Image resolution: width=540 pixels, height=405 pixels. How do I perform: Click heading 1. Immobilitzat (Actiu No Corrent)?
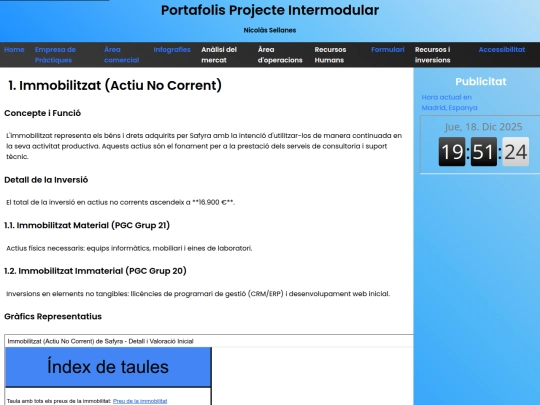[115, 85]
